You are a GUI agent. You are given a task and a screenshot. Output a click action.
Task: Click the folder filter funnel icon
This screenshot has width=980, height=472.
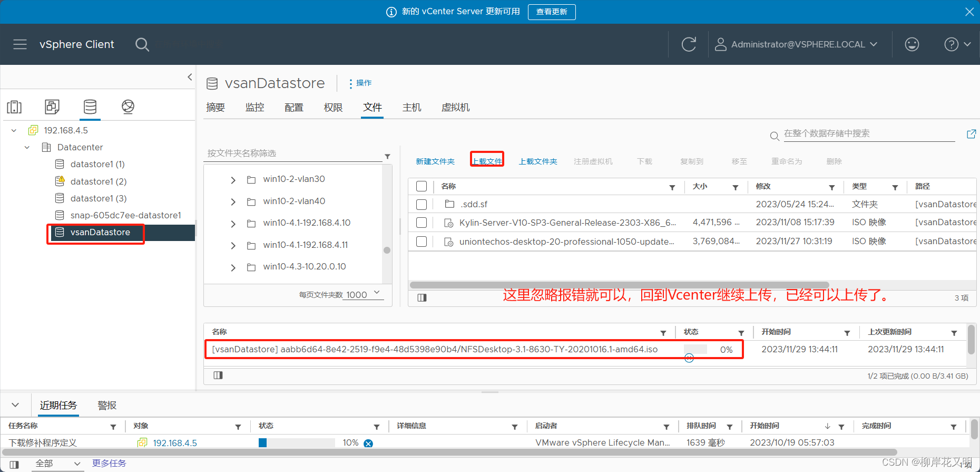(387, 156)
